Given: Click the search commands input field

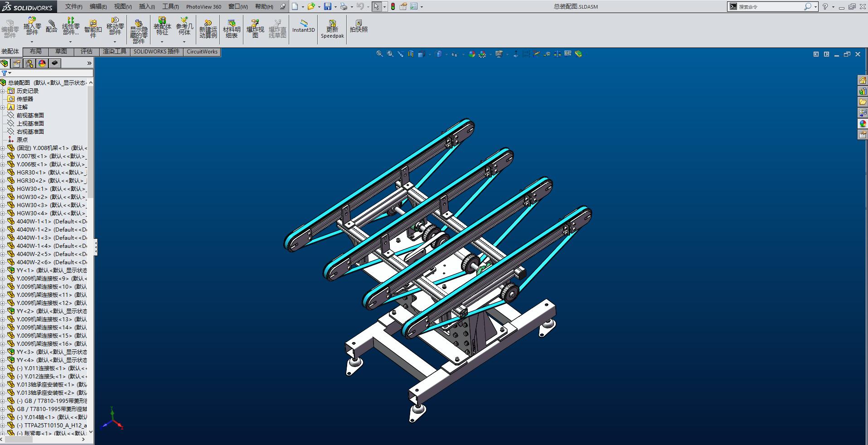Looking at the screenshot, I should (770, 7).
